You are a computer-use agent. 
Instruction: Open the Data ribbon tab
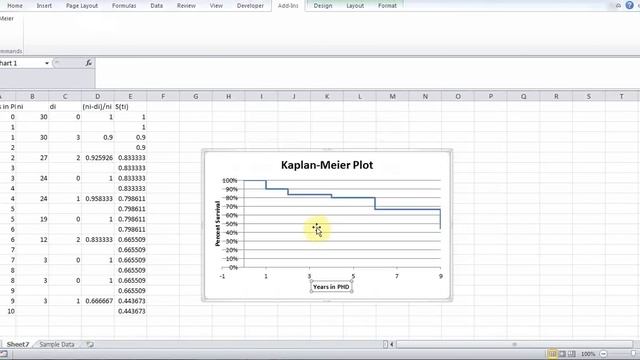[x=157, y=6]
